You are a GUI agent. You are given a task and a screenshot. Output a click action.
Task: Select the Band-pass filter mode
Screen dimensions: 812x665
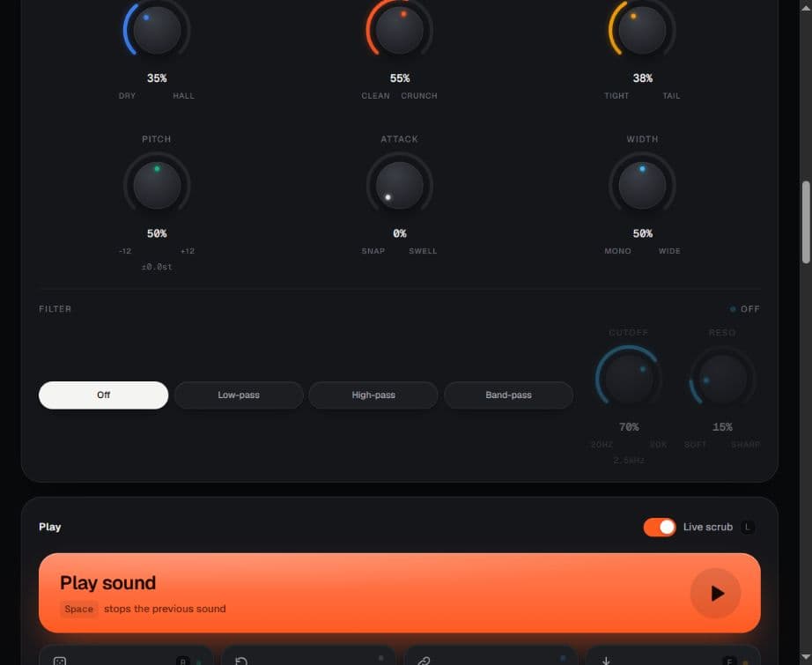point(508,395)
